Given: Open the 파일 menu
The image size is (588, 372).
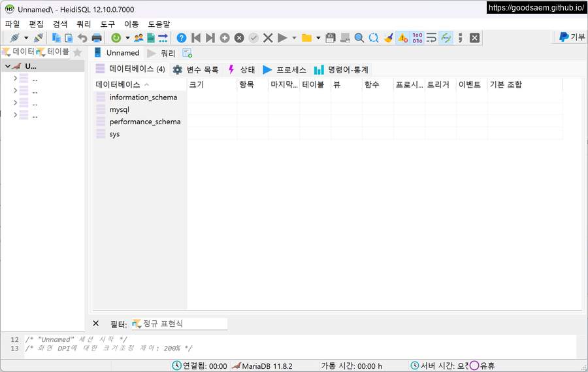Looking at the screenshot, I should click(12, 24).
